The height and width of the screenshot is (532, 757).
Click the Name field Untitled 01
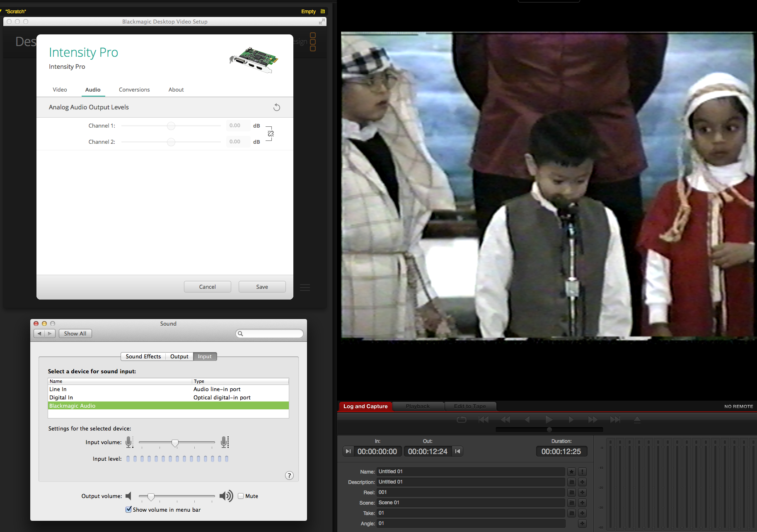coord(471,472)
